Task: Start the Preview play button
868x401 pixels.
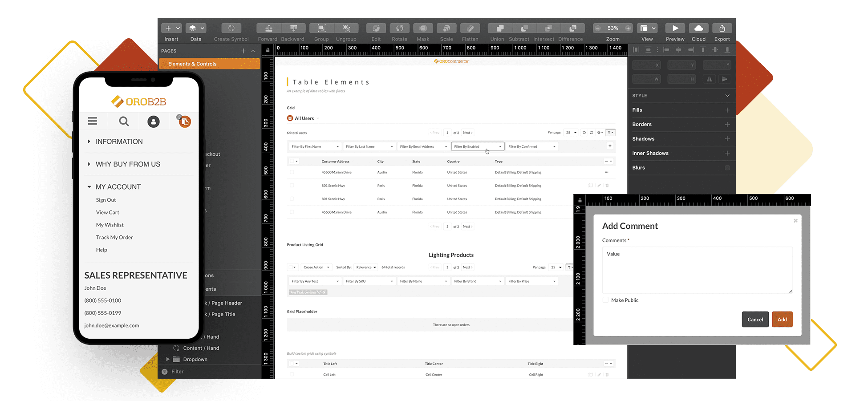Action: coord(675,28)
